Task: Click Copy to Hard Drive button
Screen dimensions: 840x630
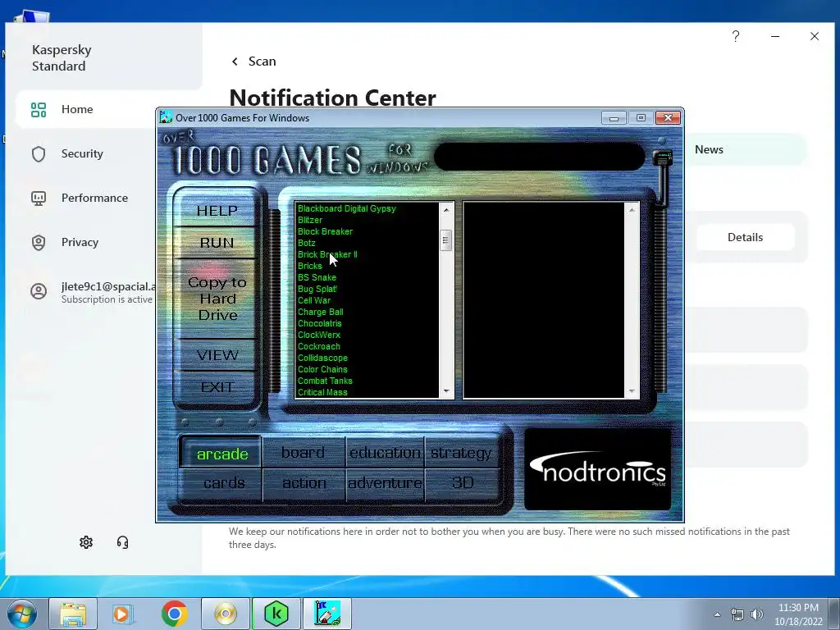Action: 217,299
